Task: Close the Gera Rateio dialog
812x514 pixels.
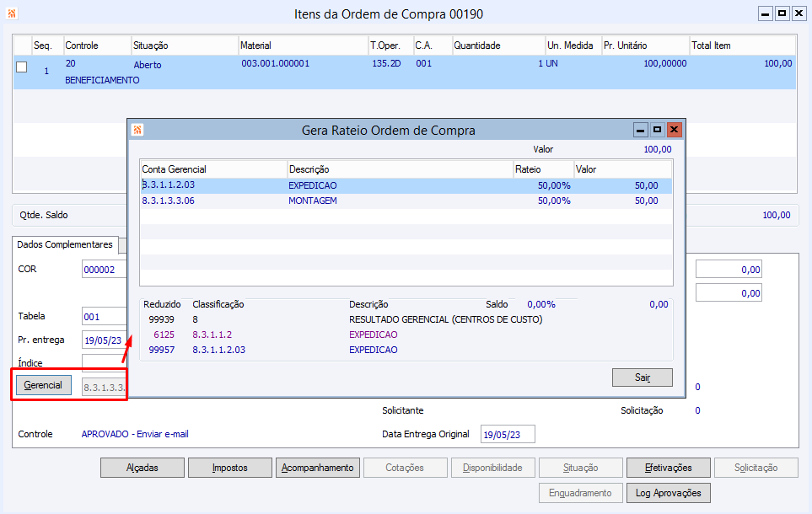Action: point(674,130)
